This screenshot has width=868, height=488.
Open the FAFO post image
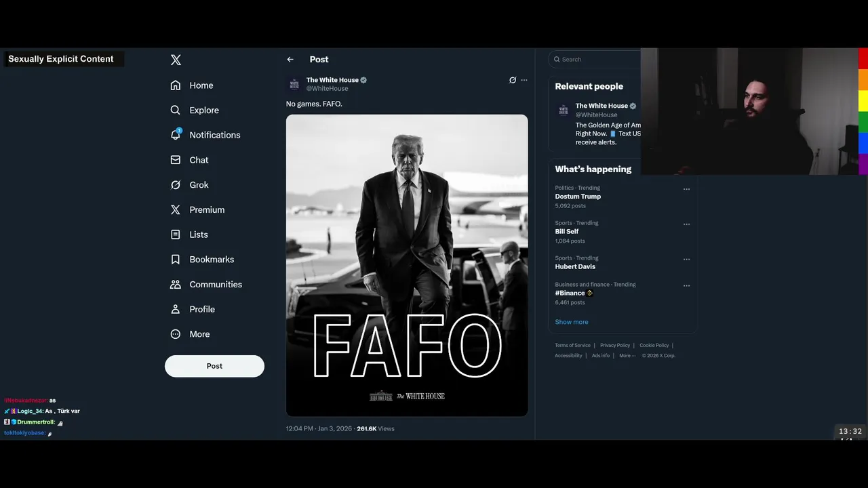pyautogui.click(x=407, y=265)
